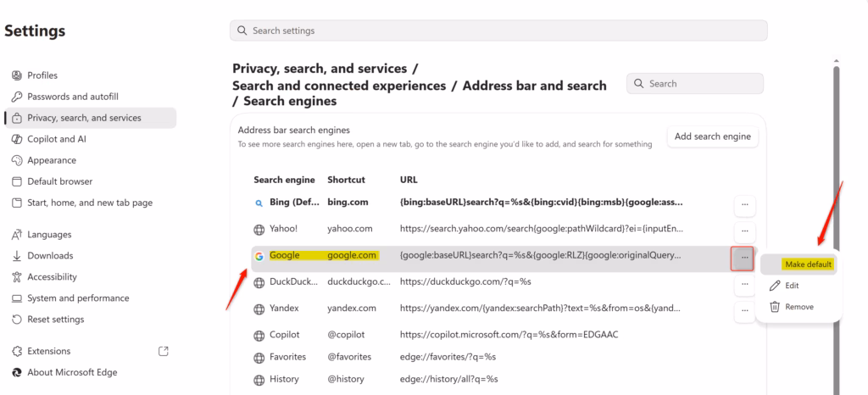Open Extensions in sidebar
Image resolution: width=868 pixels, height=395 pixels.
pyautogui.click(x=48, y=351)
